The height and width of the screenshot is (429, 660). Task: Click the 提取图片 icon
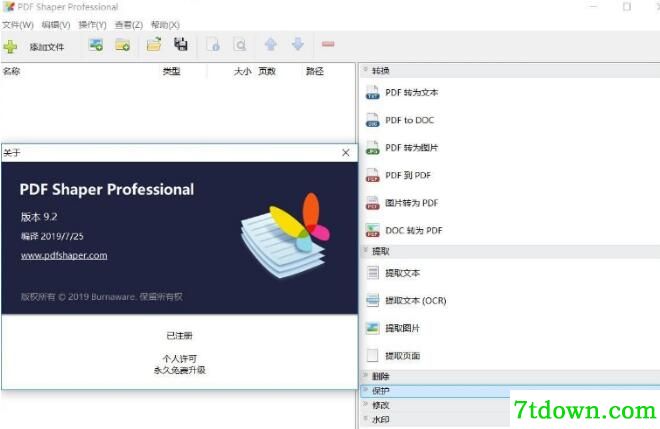coord(373,328)
